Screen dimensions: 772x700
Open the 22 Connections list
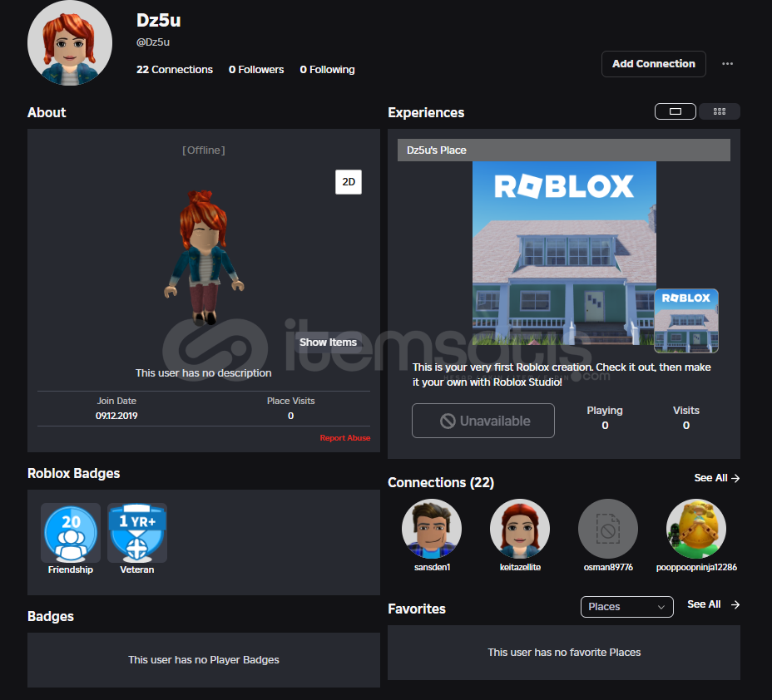tap(175, 69)
